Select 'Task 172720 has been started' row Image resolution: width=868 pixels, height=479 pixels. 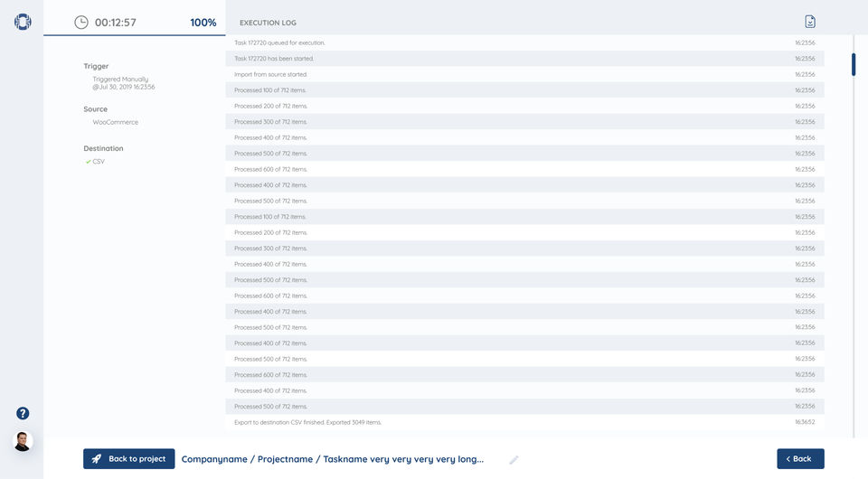click(x=524, y=59)
